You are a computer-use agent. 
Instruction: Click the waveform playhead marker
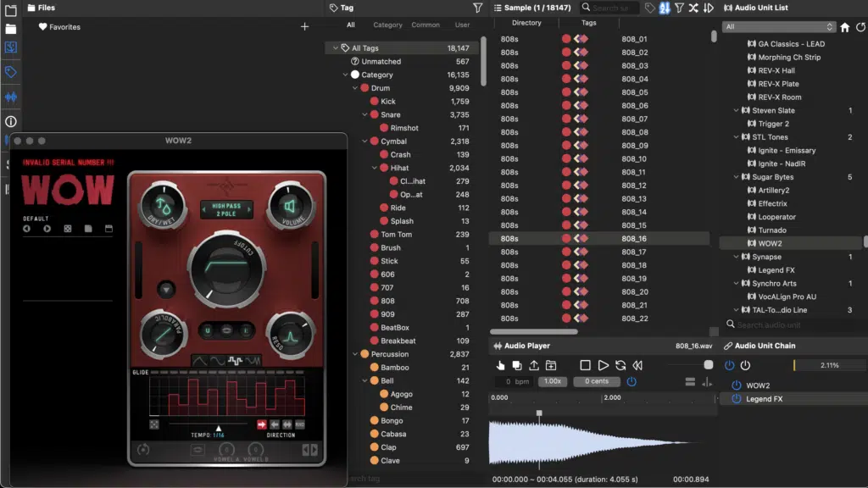coord(539,413)
